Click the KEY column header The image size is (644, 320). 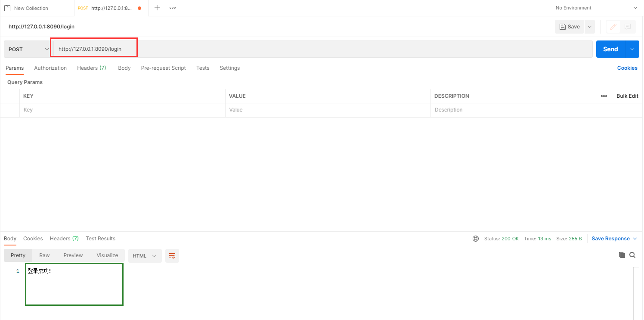(28, 96)
